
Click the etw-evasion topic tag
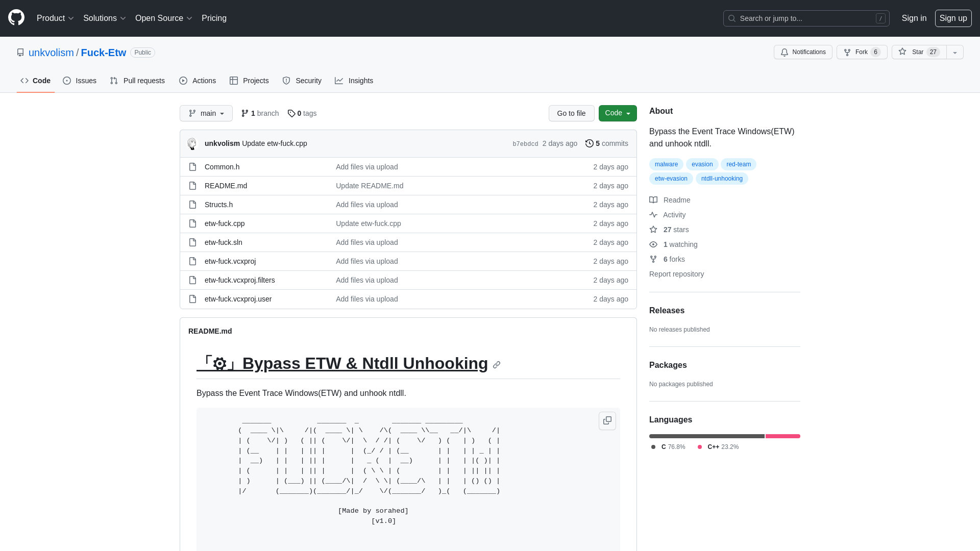point(671,179)
